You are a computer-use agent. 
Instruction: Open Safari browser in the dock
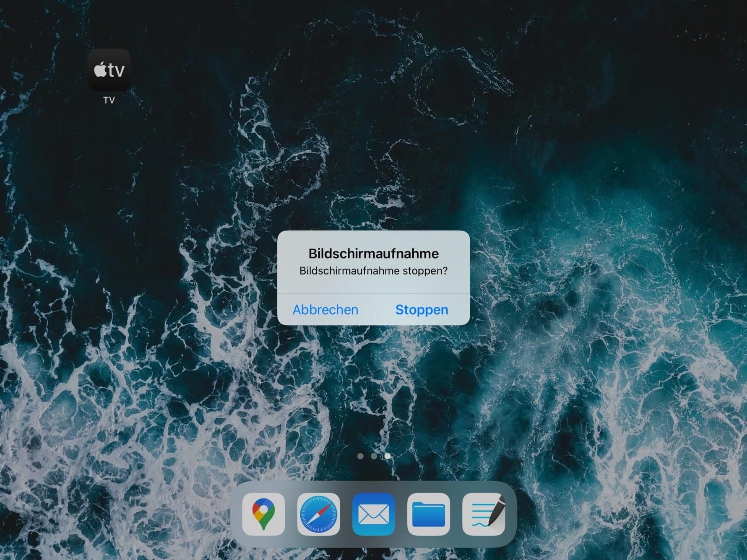click(318, 514)
